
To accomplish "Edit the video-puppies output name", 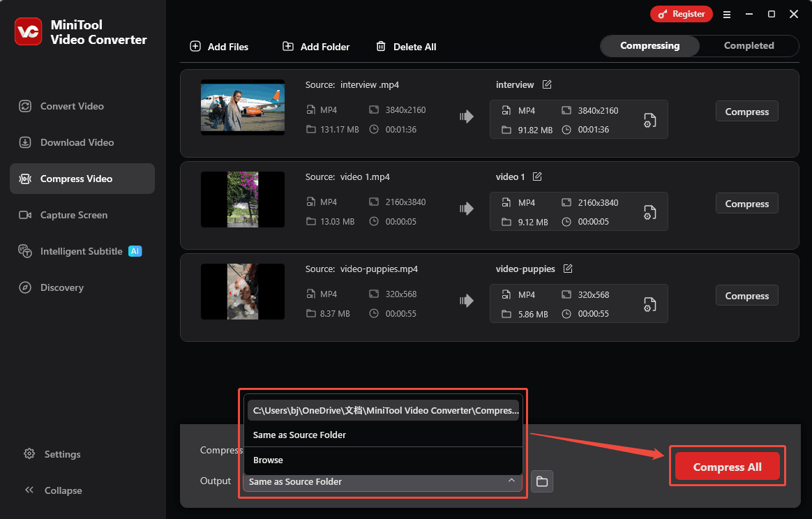I will (568, 268).
